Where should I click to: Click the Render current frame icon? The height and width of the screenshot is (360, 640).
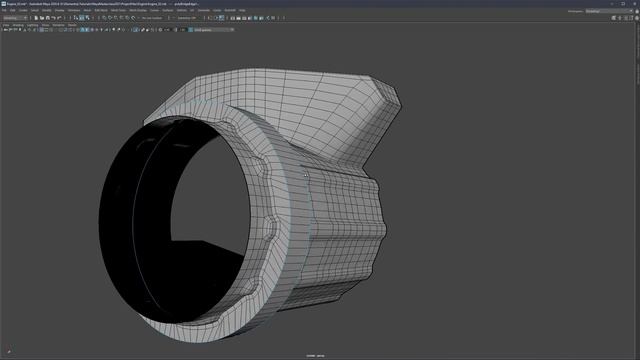click(238, 18)
